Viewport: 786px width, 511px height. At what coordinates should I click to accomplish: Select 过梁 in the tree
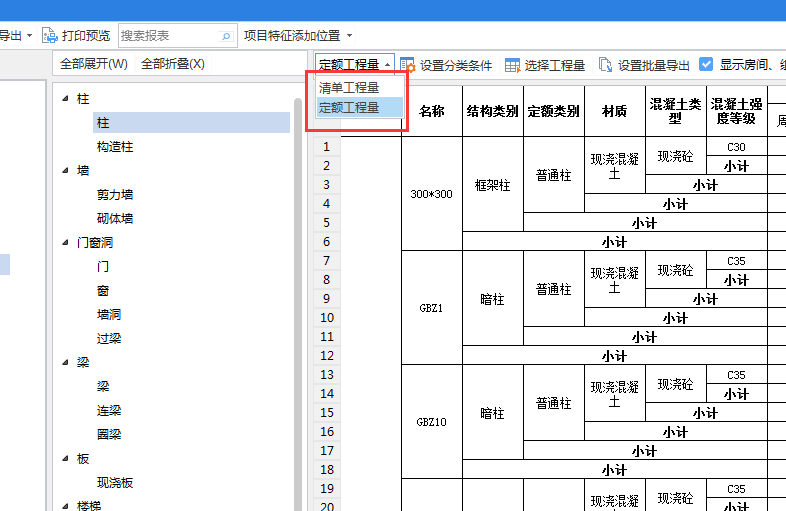pos(109,338)
